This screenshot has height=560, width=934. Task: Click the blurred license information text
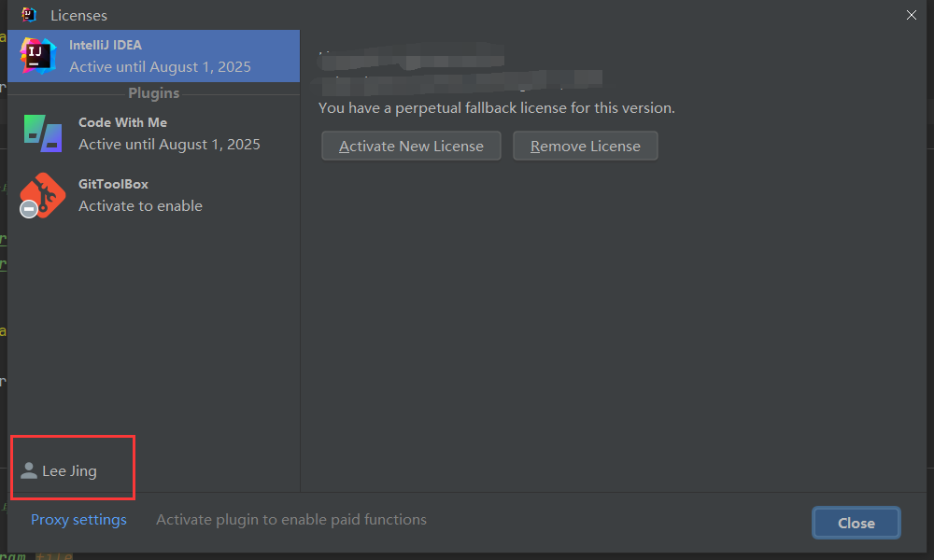pos(460,70)
